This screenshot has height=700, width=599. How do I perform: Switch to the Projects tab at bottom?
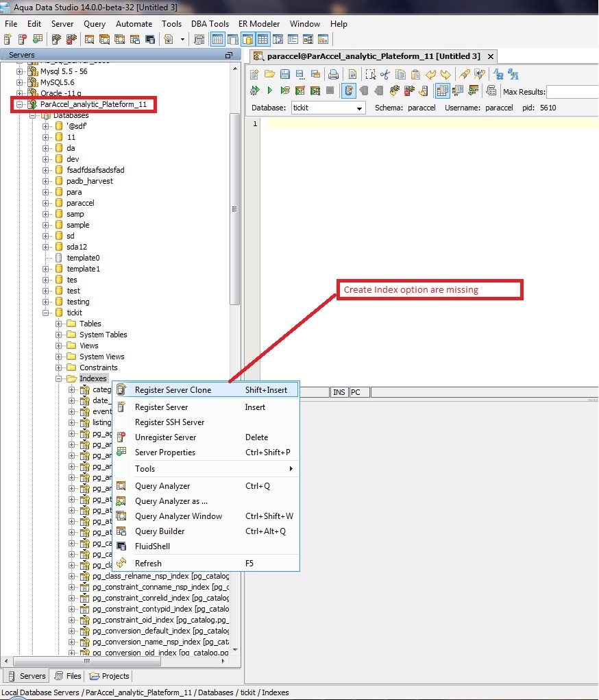coord(110,676)
